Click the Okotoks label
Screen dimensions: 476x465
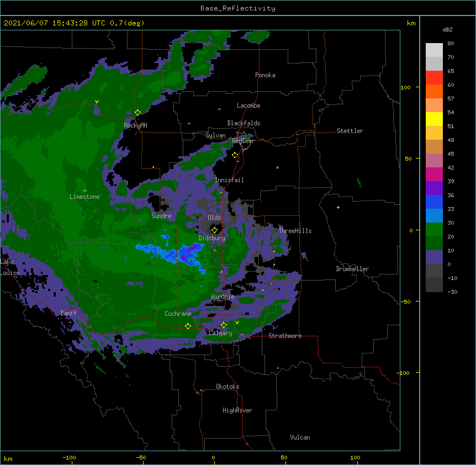coord(228,387)
